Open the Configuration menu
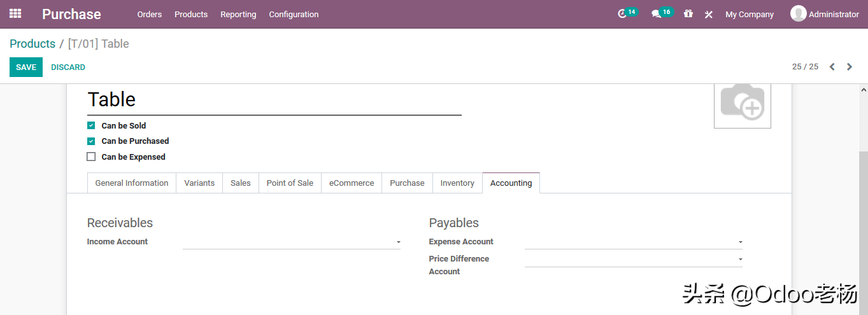Screen dimensions: 868x315 click(294, 14)
